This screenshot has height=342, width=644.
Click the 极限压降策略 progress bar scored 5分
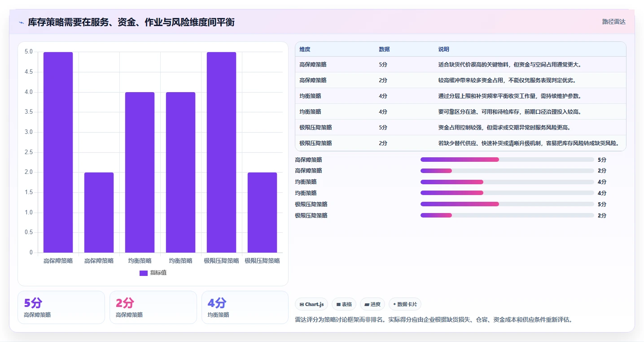(x=507, y=204)
